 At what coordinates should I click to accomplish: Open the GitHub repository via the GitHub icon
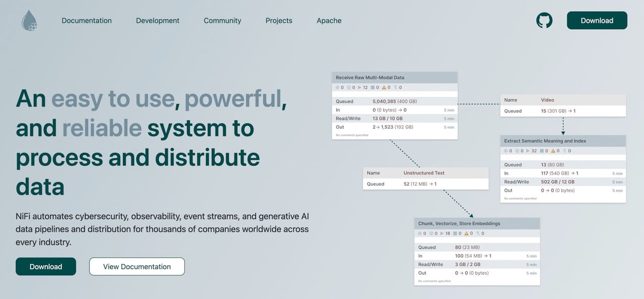click(x=544, y=20)
